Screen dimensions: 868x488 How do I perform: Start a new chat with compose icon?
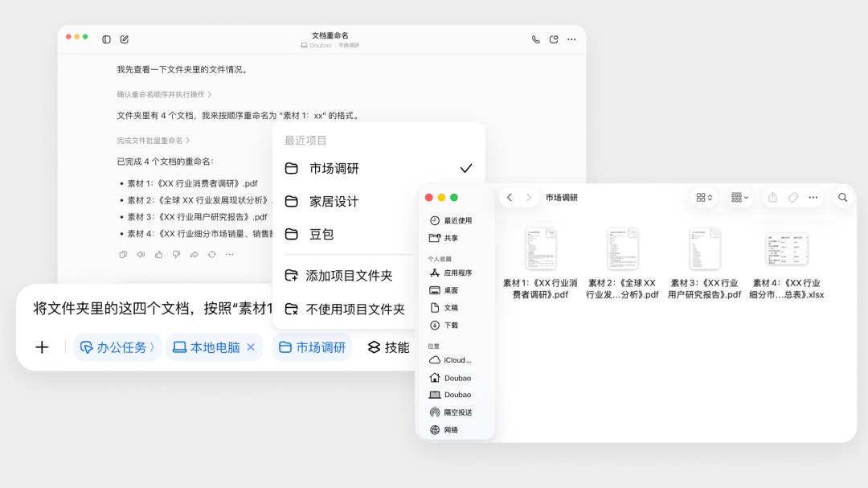(x=125, y=39)
